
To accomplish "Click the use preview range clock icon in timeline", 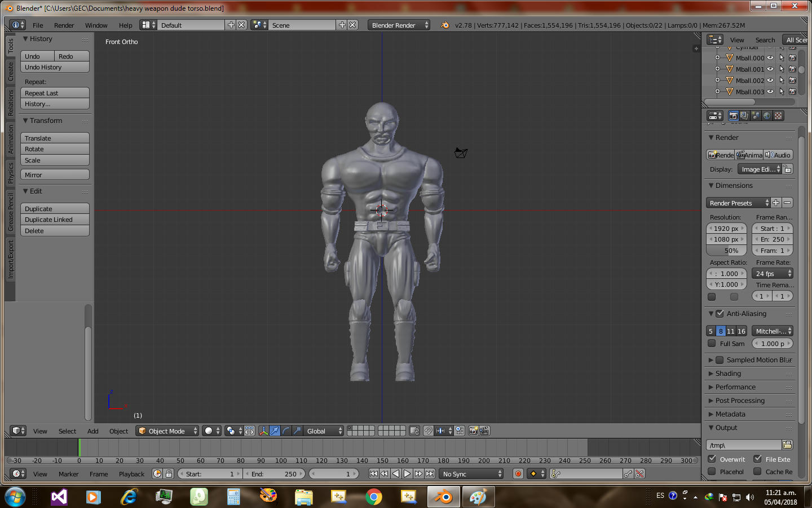I will (x=157, y=474).
